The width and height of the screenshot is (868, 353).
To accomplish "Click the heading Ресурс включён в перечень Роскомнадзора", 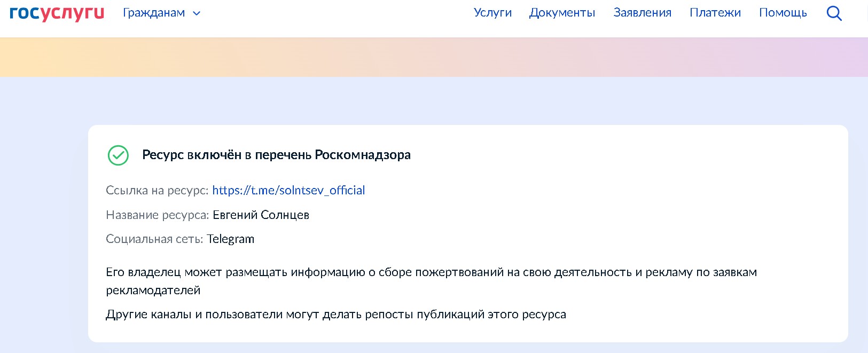I will coord(276,155).
